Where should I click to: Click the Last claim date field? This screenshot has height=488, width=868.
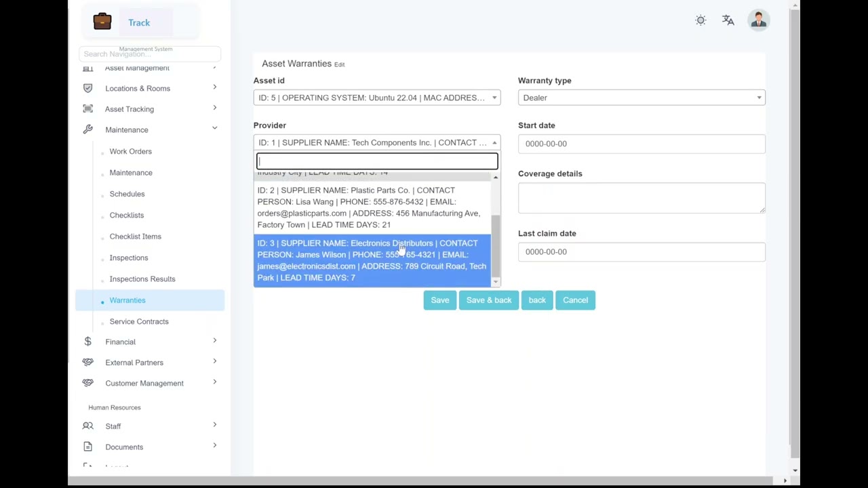(642, 251)
